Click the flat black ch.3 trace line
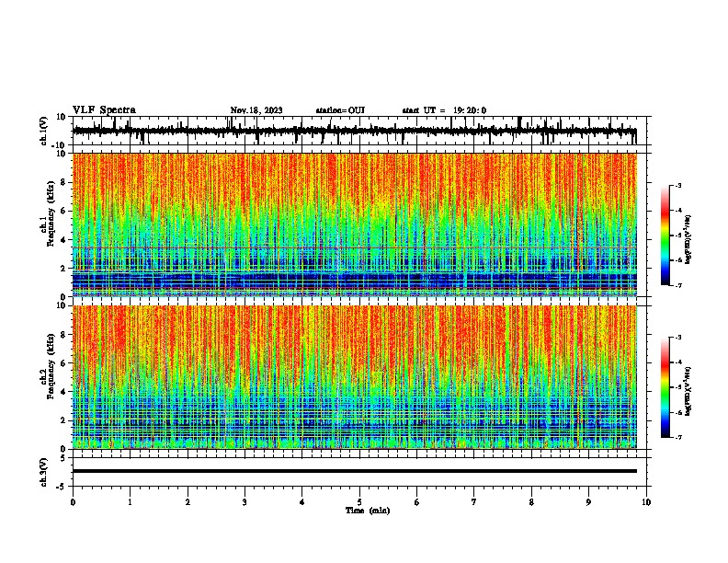Viewport: 728px width, 563px height. coord(355,471)
